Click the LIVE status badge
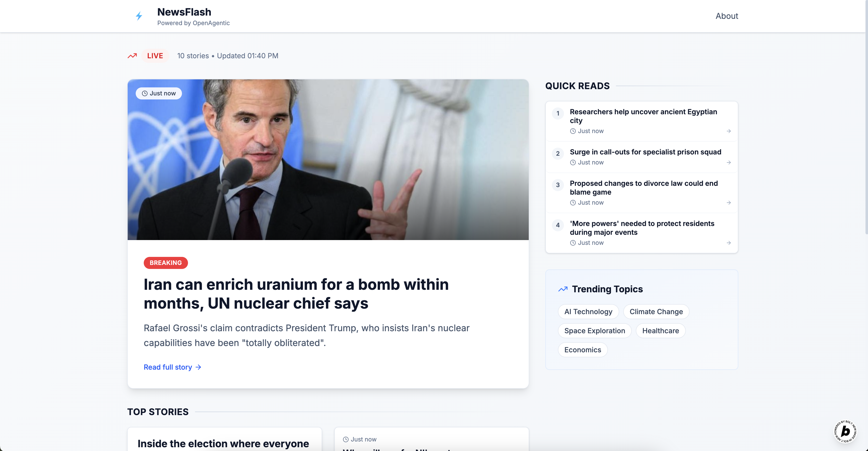Image resolution: width=868 pixels, height=451 pixels. click(155, 55)
